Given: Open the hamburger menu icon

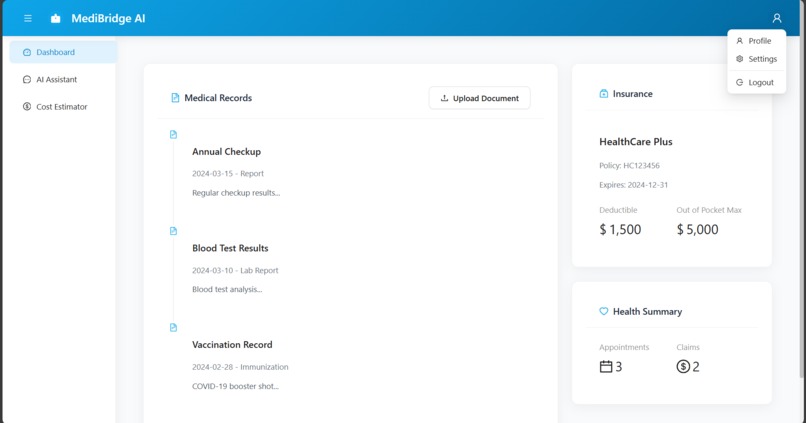Looking at the screenshot, I should [28, 19].
